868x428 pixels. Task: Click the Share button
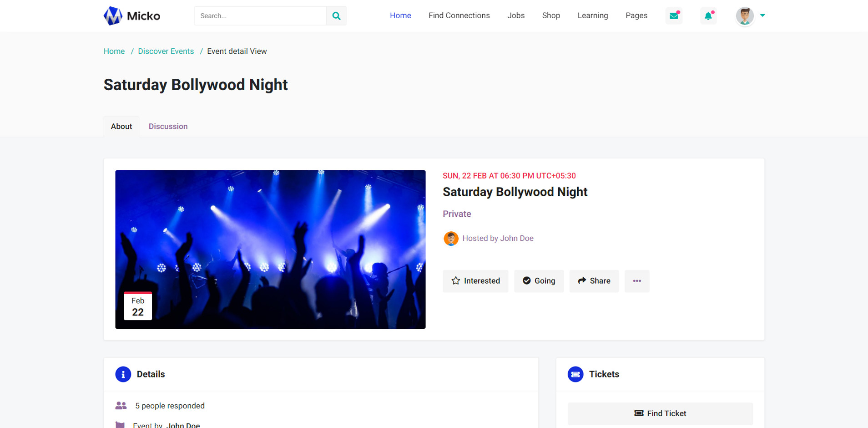(x=594, y=281)
